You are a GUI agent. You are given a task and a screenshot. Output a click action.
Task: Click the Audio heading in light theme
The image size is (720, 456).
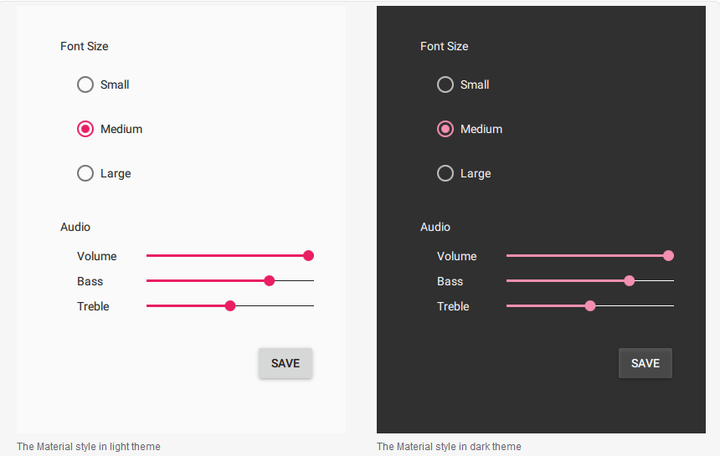pyautogui.click(x=75, y=227)
